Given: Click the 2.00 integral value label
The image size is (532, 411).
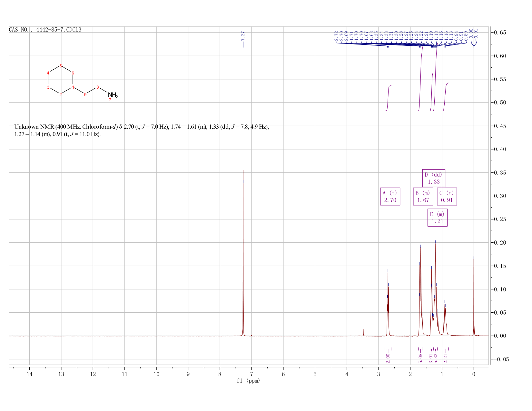Looking at the screenshot, I should [388, 358].
